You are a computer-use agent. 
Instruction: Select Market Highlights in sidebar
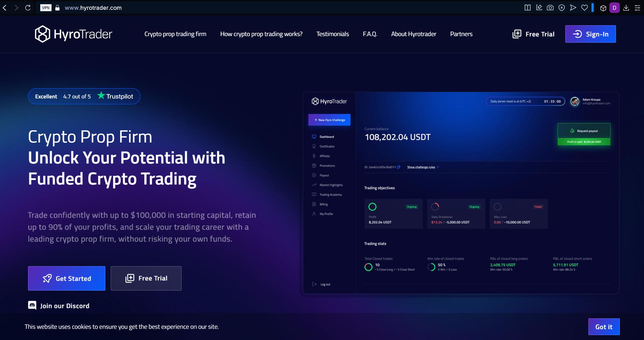[x=331, y=185]
